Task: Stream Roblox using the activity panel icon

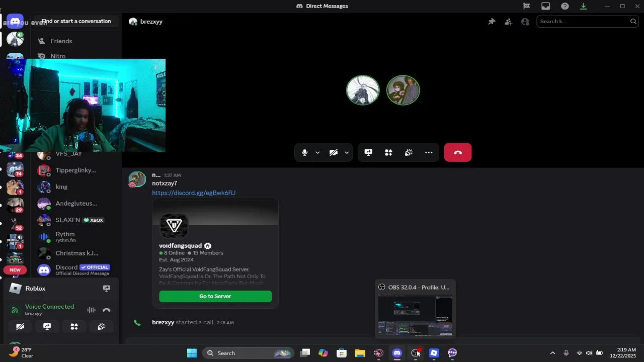Action: click(x=106, y=288)
